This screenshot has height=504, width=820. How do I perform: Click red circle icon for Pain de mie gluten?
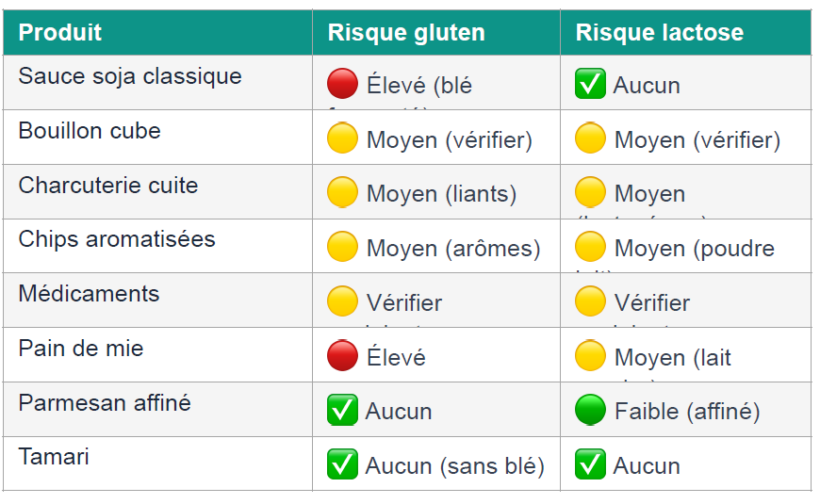coord(342,356)
